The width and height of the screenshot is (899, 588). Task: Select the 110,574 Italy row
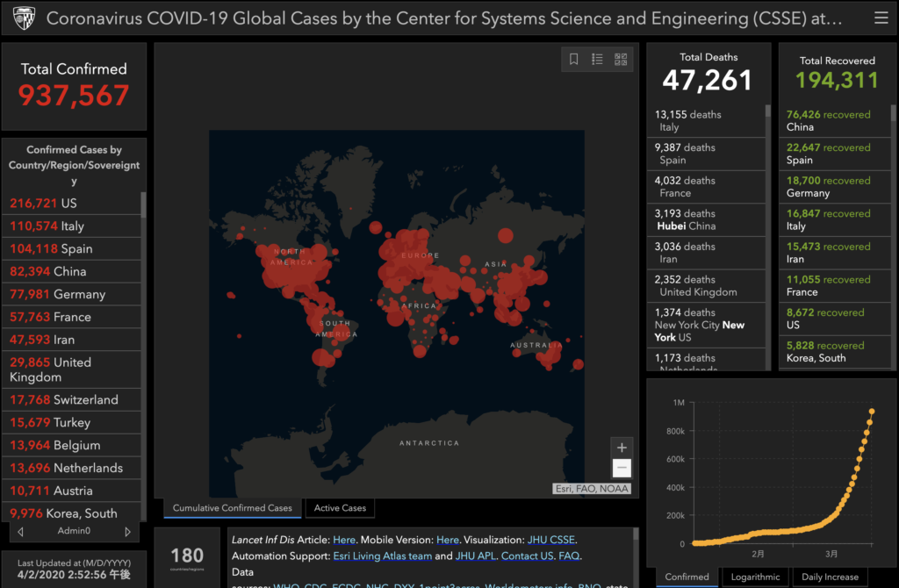click(72, 226)
